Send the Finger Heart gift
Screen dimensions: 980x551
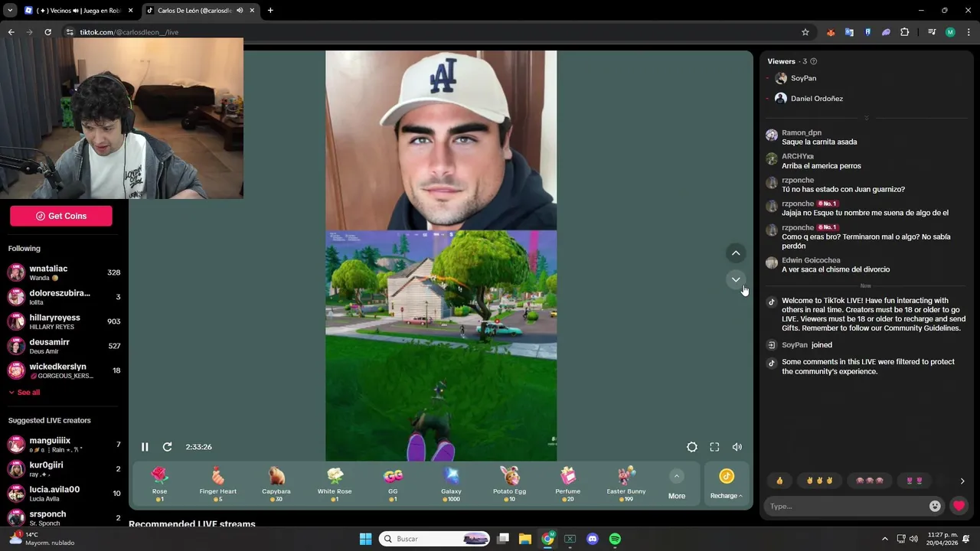tap(218, 484)
